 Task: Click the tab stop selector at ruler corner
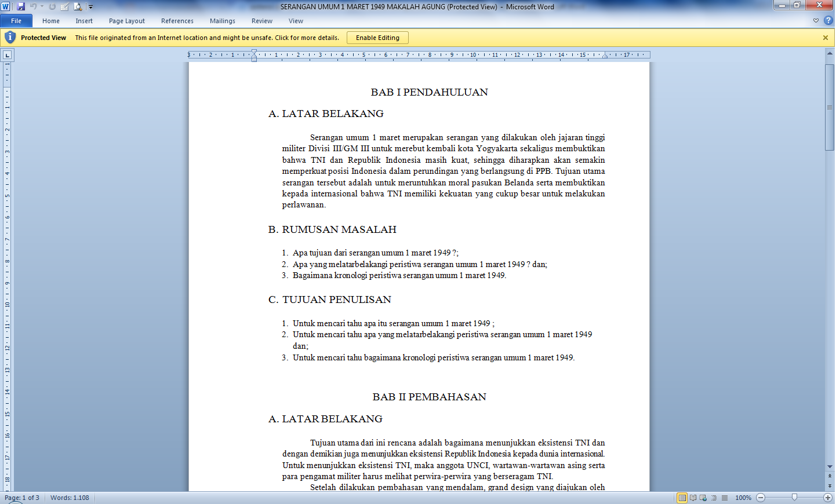(x=7, y=55)
